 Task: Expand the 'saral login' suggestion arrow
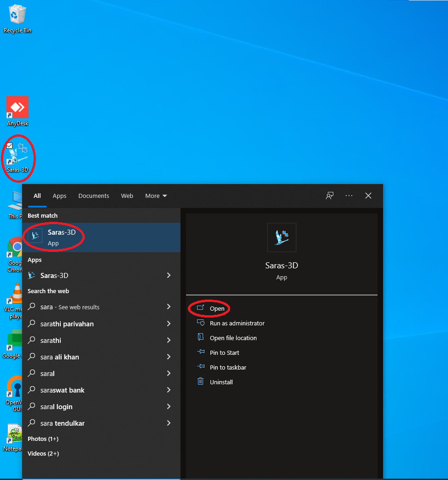click(x=169, y=406)
